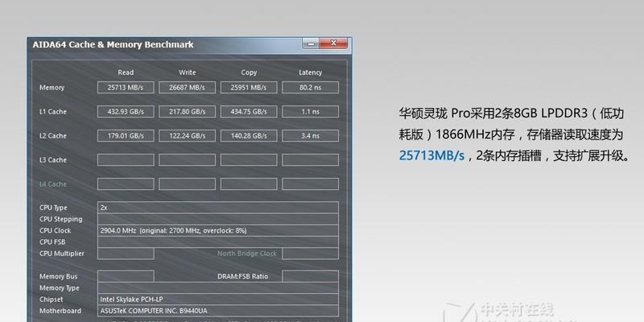Select L1 Cache Read 432.93 GB/s

click(x=126, y=112)
